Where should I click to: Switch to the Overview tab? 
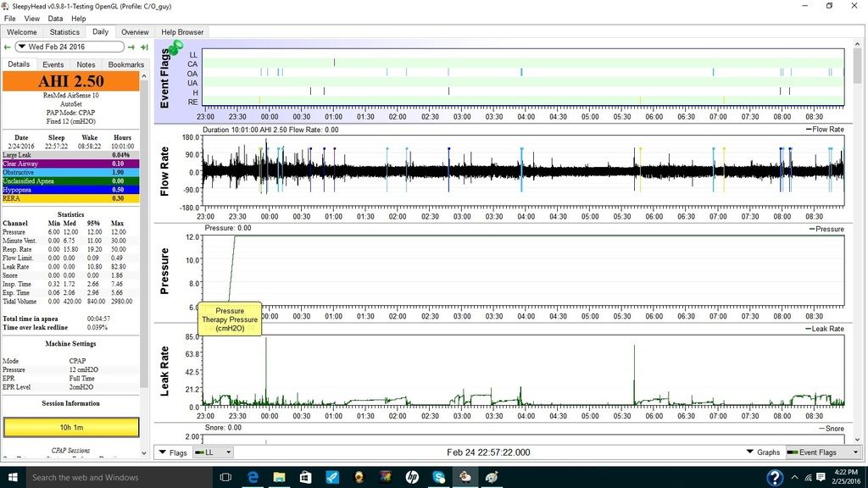[135, 32]
